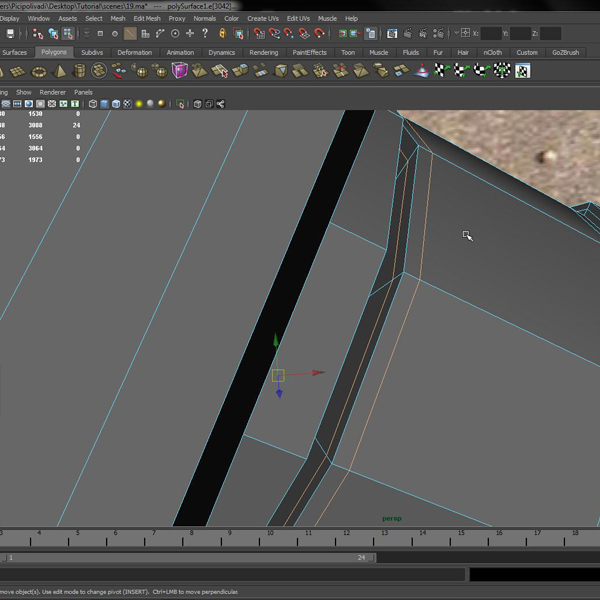600x600 pixels.
Task: Click the X coordinate input field
Action: coord(491,34)
